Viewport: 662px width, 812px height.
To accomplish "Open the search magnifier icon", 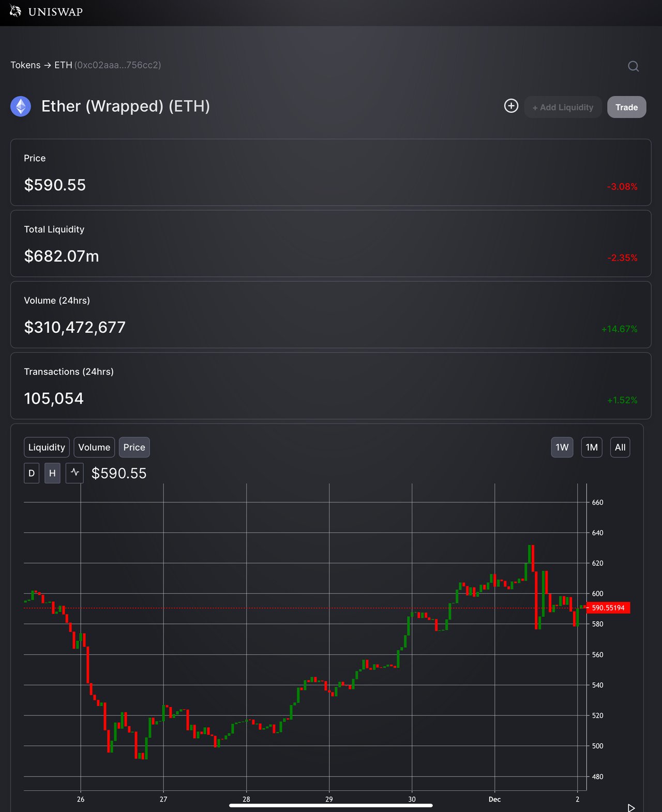I will 633,66.
